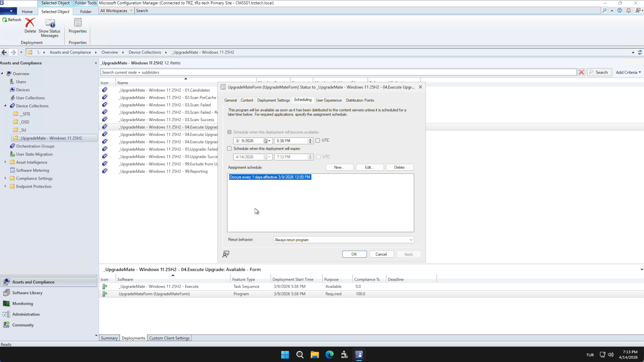The height and width of the screenshot is (362, 644).
Task: Select the 'Occurs every 1 days' schedule entry
Action: tap(270, 177)
